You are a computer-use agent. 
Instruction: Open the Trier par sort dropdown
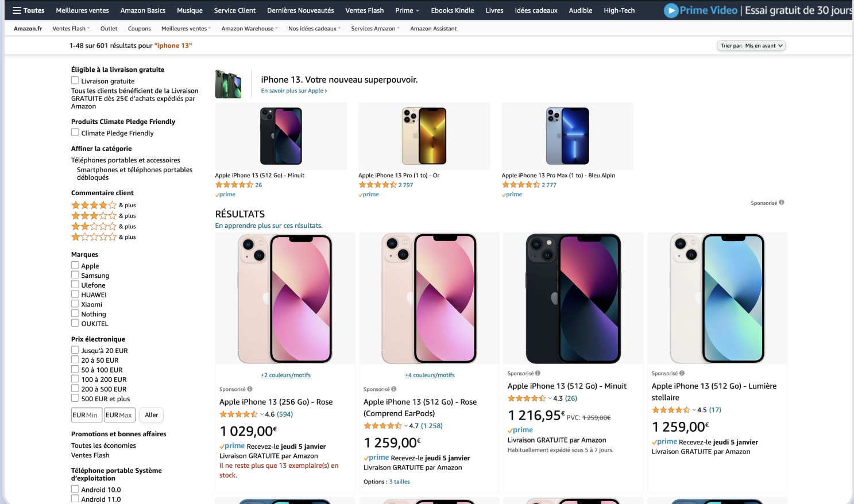751,46
